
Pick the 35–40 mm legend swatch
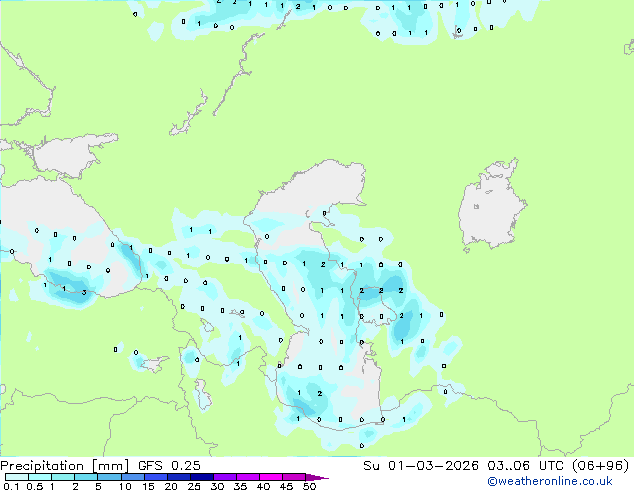(248, 477)
